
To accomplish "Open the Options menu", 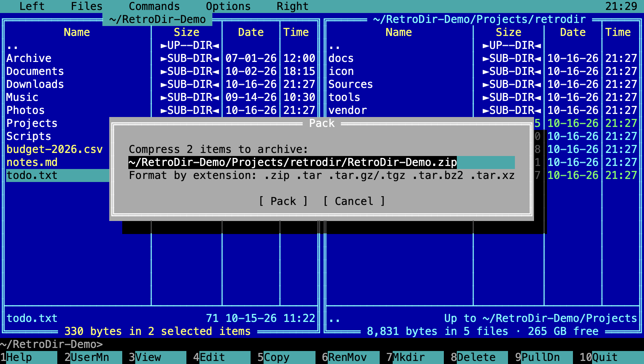I will tap(228, 6).
